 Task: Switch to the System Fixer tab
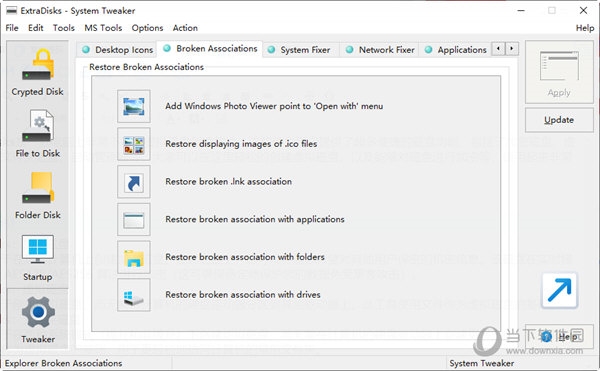click(299, 50)
